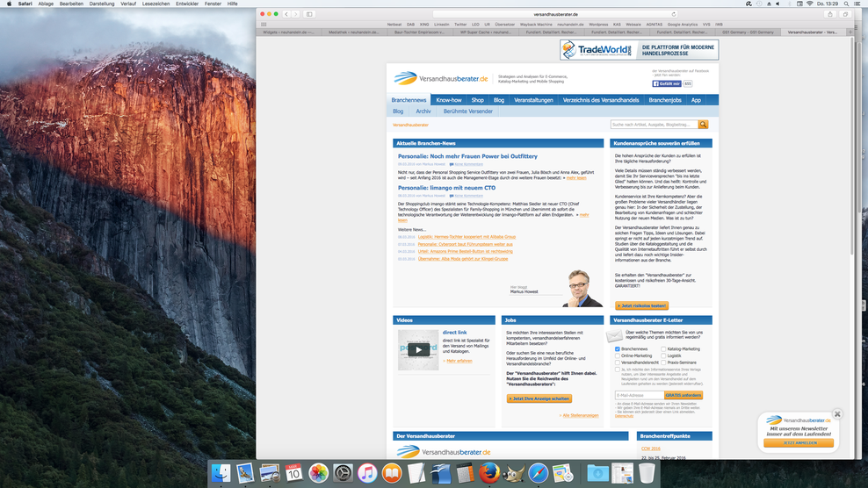Go forward with Safari's forward arrow

point(295,14)
